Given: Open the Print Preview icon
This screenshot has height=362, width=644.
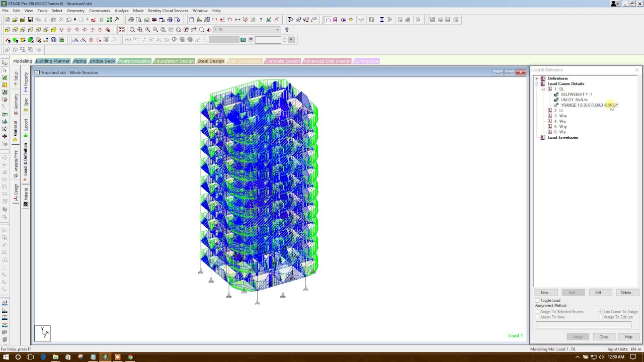Looking at the screenshot, I should tap(139, 20).
